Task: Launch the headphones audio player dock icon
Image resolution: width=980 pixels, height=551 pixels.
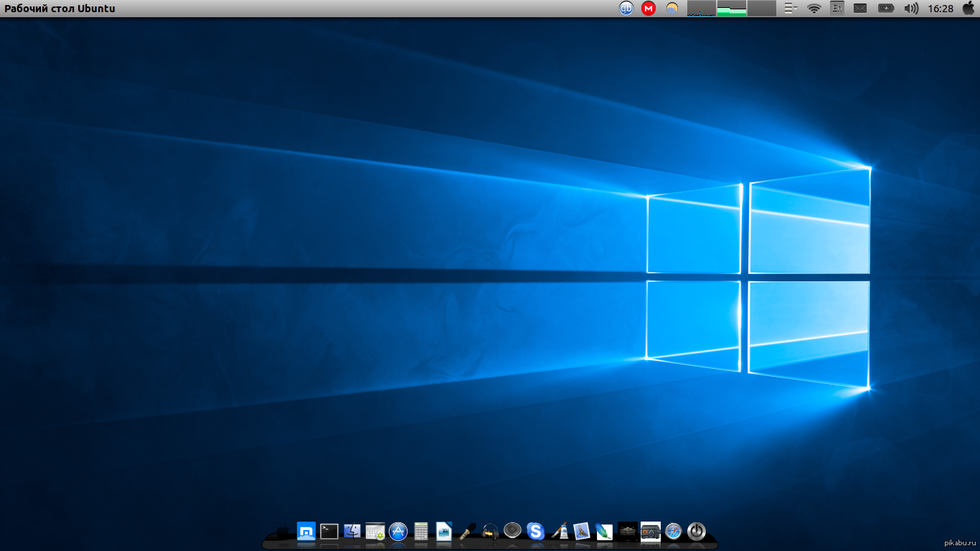Action: [x=490, y=531]
